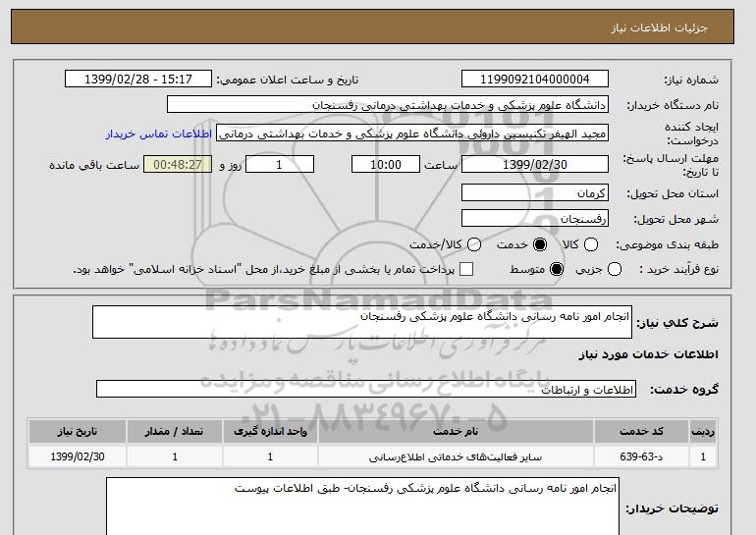This screenshot has height=535, width=756.
Task: Click the کد خدمت column header
Action: pyautogui.click(x=641, y=431)
